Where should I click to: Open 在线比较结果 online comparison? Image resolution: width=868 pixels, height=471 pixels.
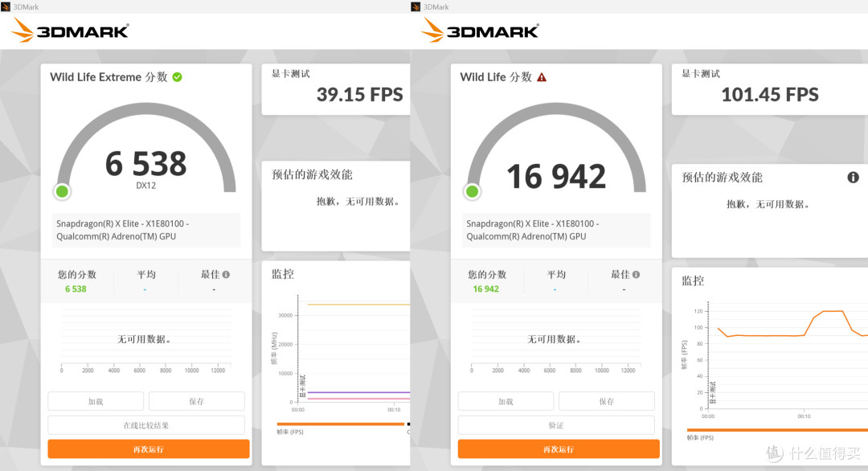[x=146, y=425]
